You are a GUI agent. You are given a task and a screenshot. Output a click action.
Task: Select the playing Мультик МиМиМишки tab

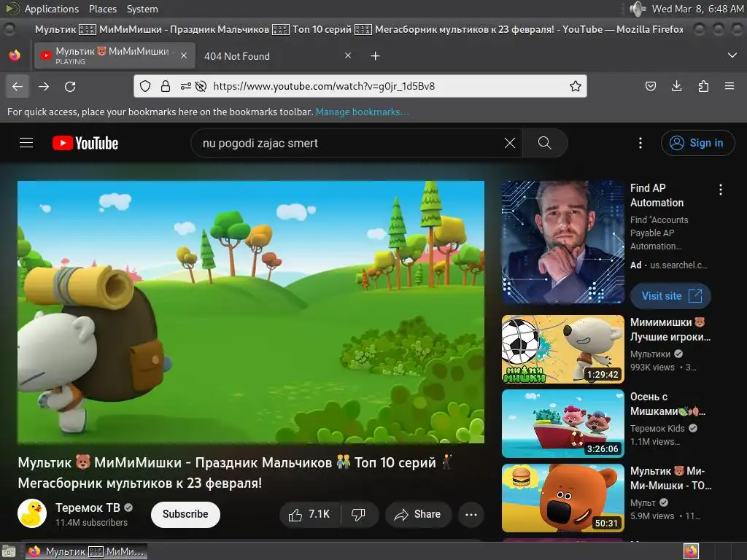[x=115, y=55]
